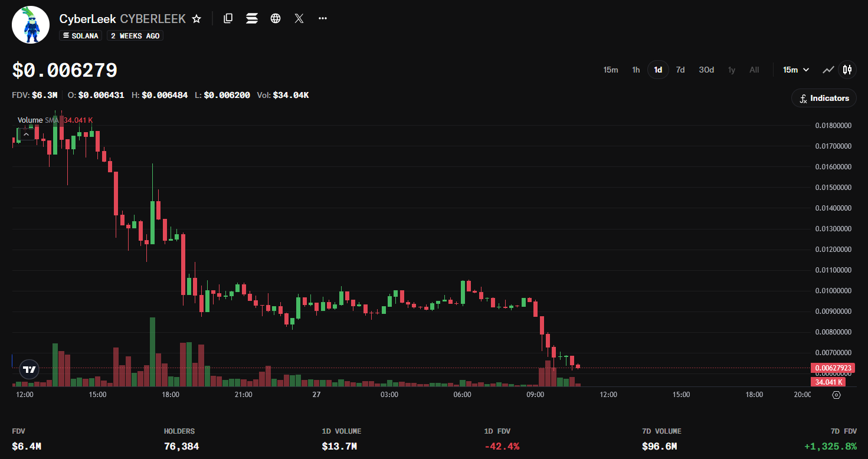Click the $0.006279 headline price
868x459 pixels.
pyautogui.click(x=65, y=70)
